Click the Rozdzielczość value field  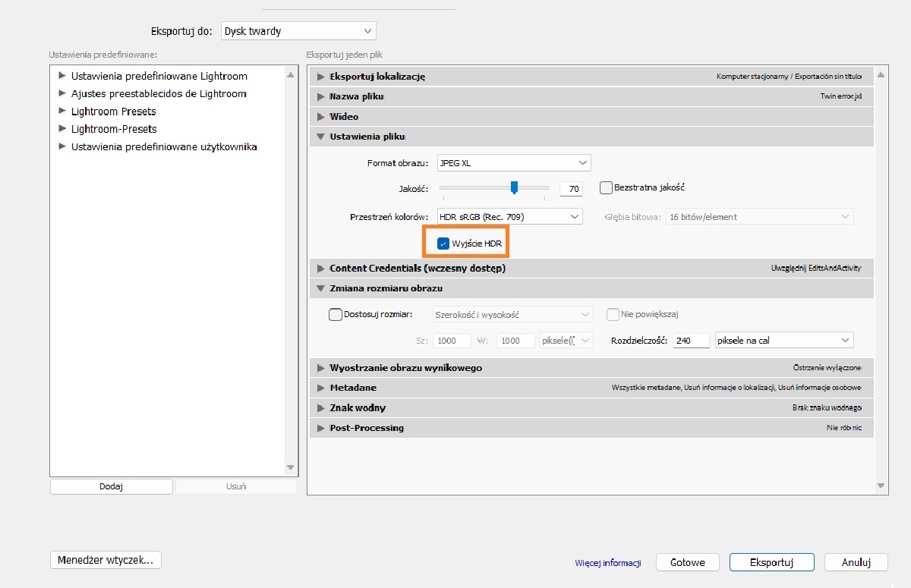click(x=690, y=341)
